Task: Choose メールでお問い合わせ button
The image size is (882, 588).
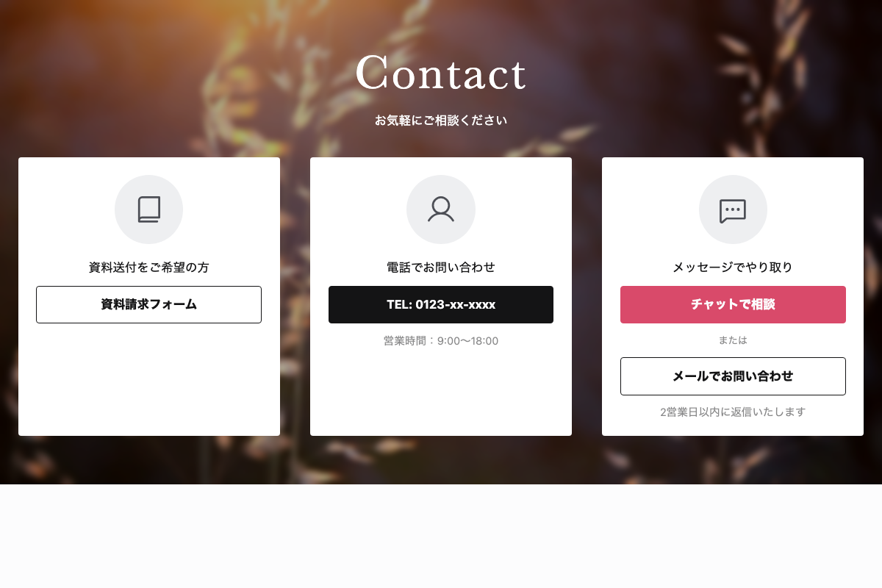Action: [733, 376]
